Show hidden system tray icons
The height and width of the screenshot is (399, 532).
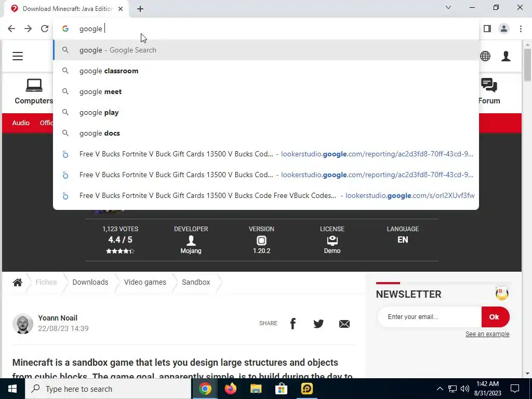click(x=440, y=389)
